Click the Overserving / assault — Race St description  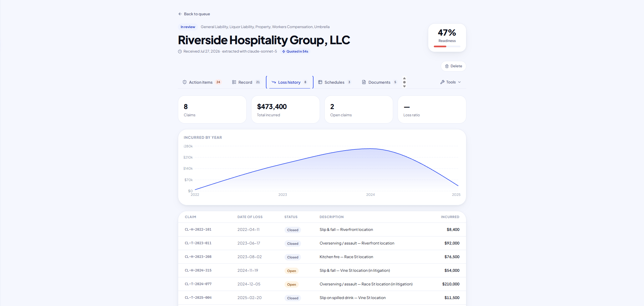tap(366, 284)
